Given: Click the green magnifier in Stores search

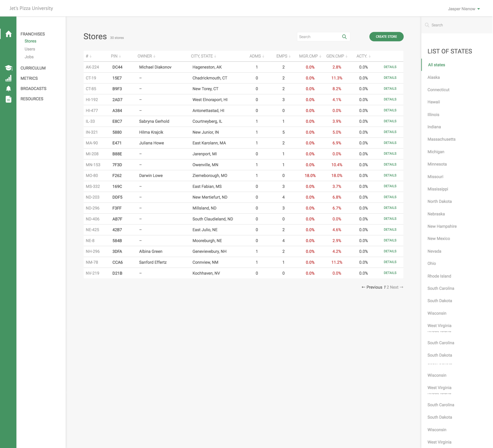Looking at the screenshot, I should pos(344,37).
